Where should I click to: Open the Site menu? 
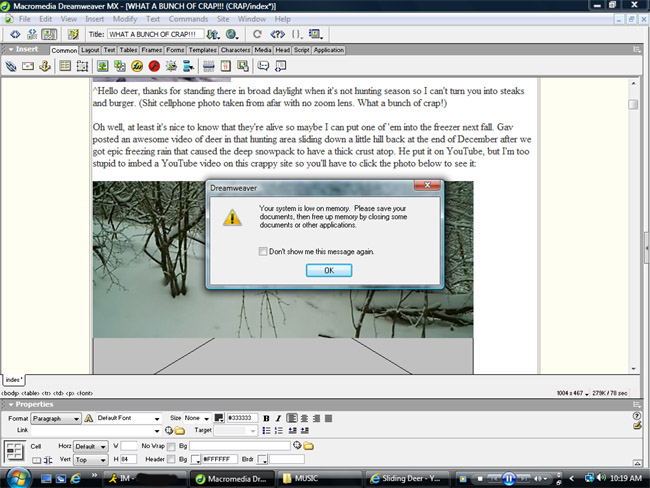pyautogui.click(x=223, y=19)
